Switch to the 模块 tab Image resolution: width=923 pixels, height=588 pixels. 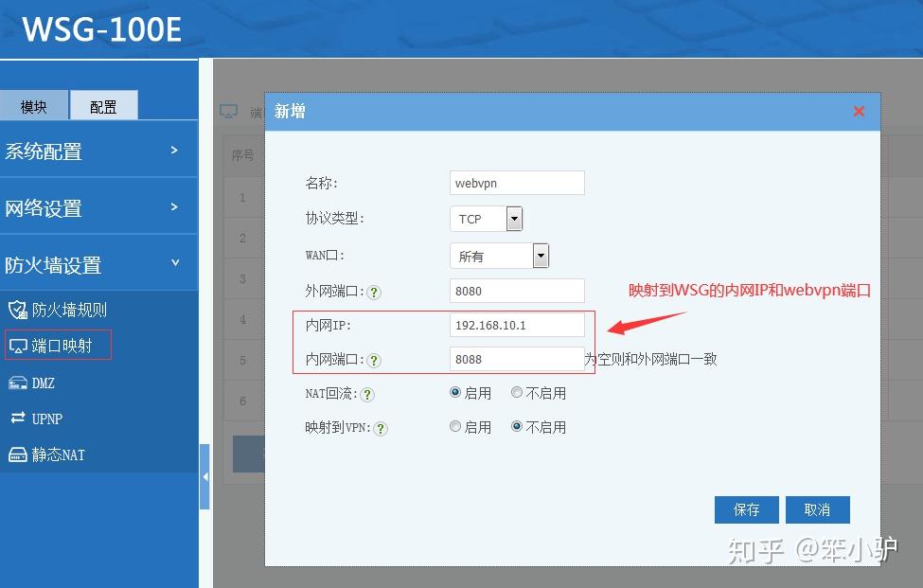click(x=35, y=106)
